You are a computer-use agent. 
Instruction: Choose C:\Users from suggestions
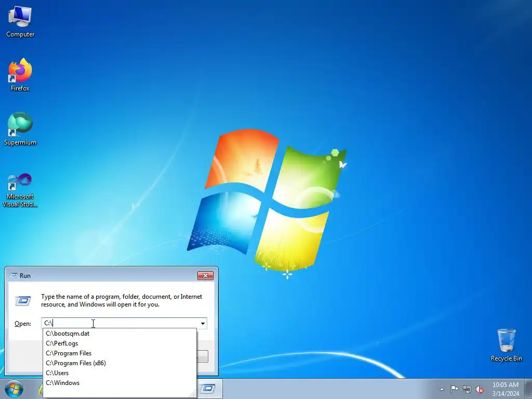pyautogui.click(x=119, y=373)
